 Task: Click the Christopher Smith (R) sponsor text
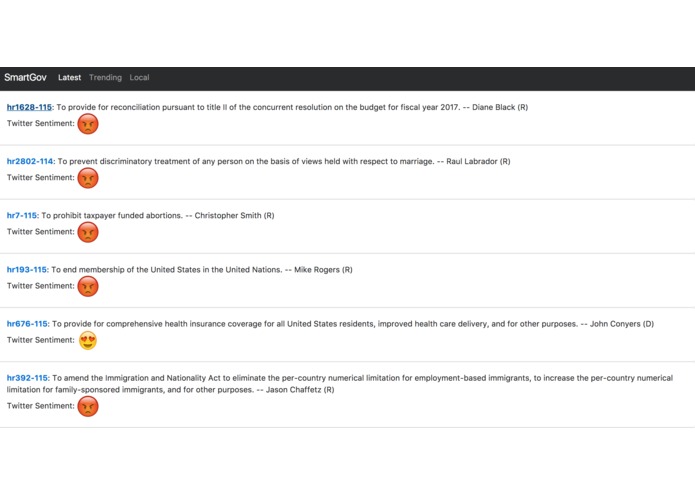tap(234, 215)
